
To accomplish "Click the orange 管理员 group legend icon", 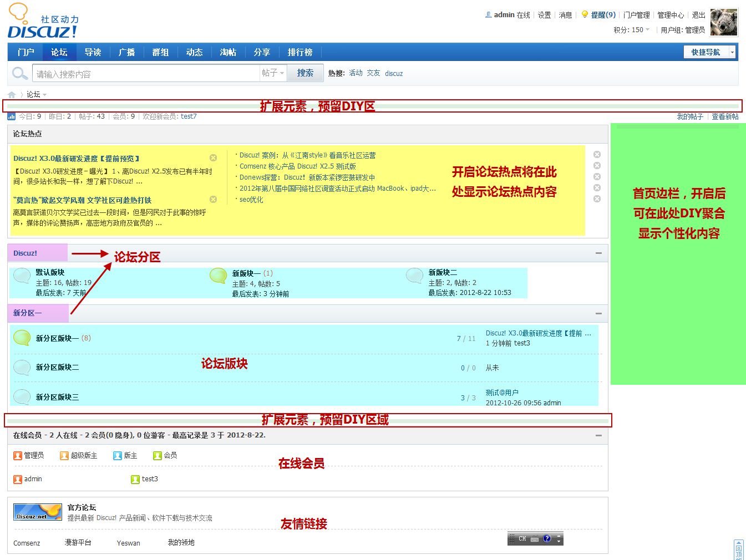I will pos(17,455).
